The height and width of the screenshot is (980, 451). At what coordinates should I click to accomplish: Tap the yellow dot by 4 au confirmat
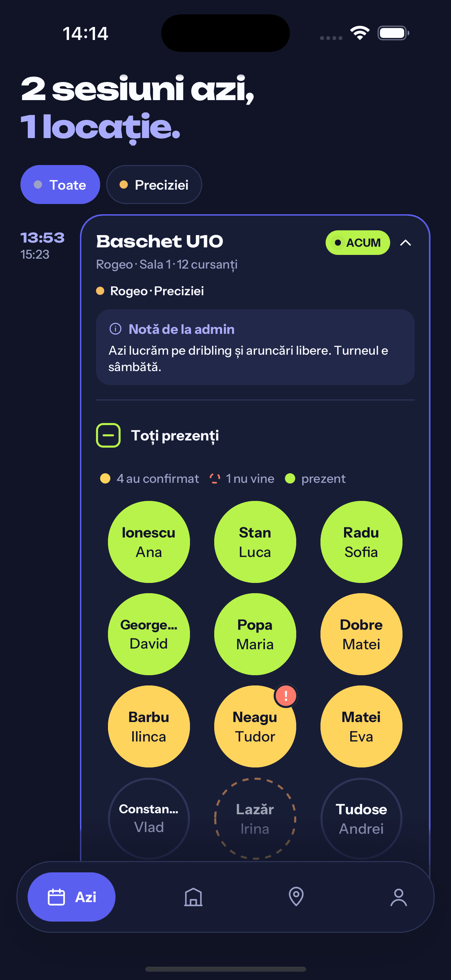(x=105, y=478)
